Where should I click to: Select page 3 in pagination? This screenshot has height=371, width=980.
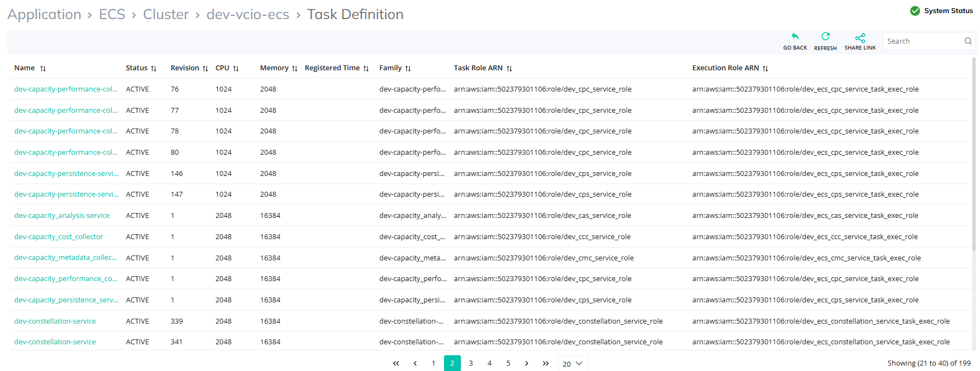[x=471, y=363]
